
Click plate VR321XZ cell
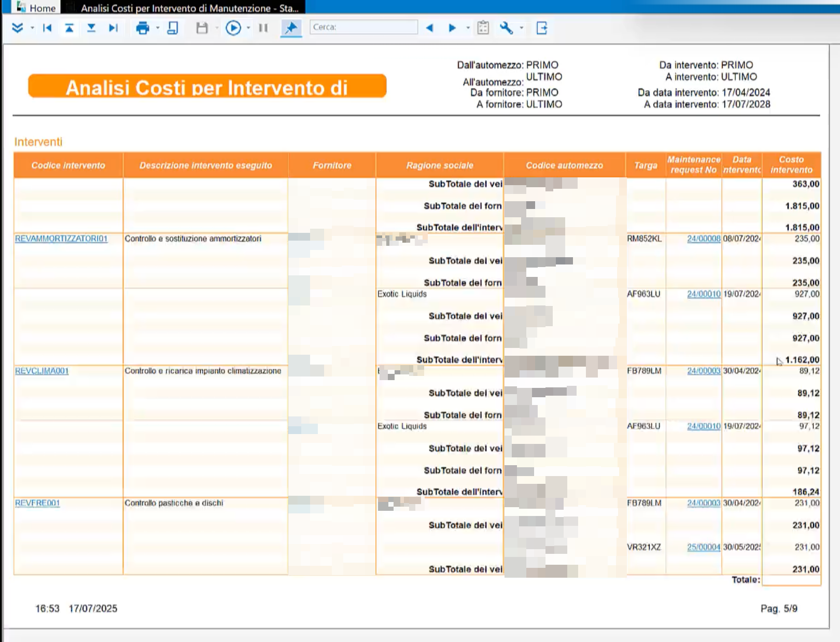coord(644,547)
